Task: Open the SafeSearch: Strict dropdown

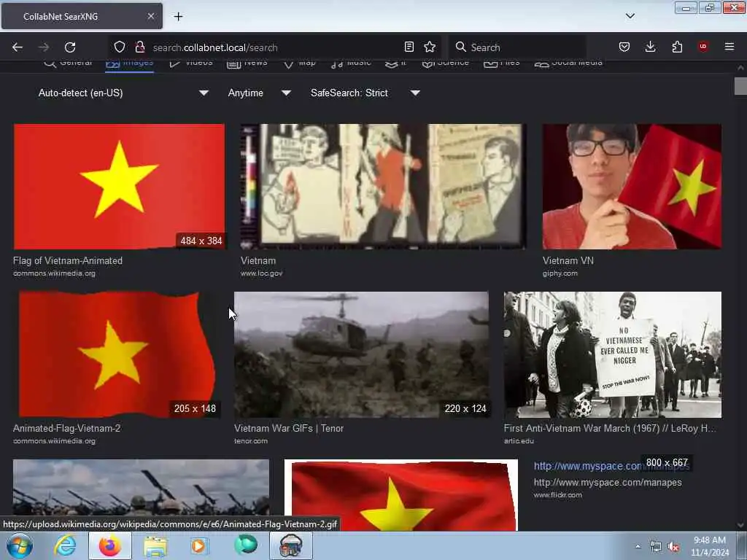Action: [365, 93]
